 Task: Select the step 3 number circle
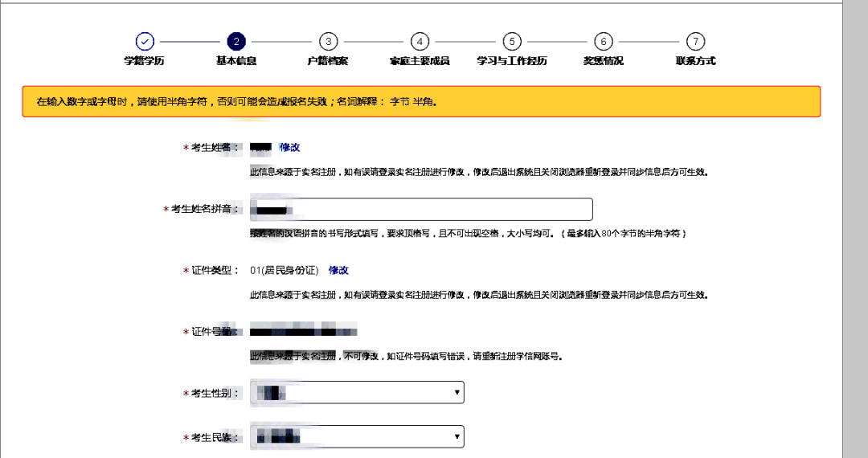[328, 41]
